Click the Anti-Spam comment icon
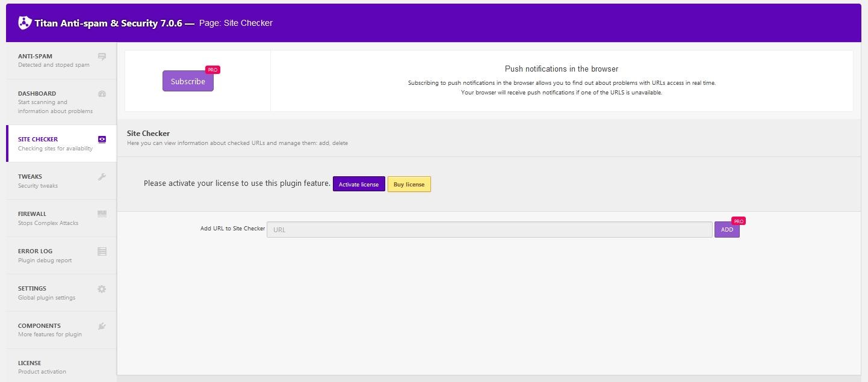Image resolution: width=868 pixels, height=382 pixels. [102, 57]
